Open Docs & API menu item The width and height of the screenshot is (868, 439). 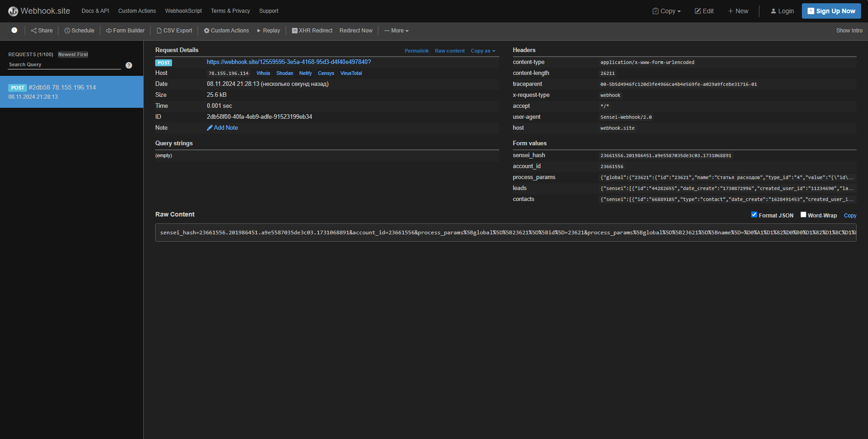95,11
